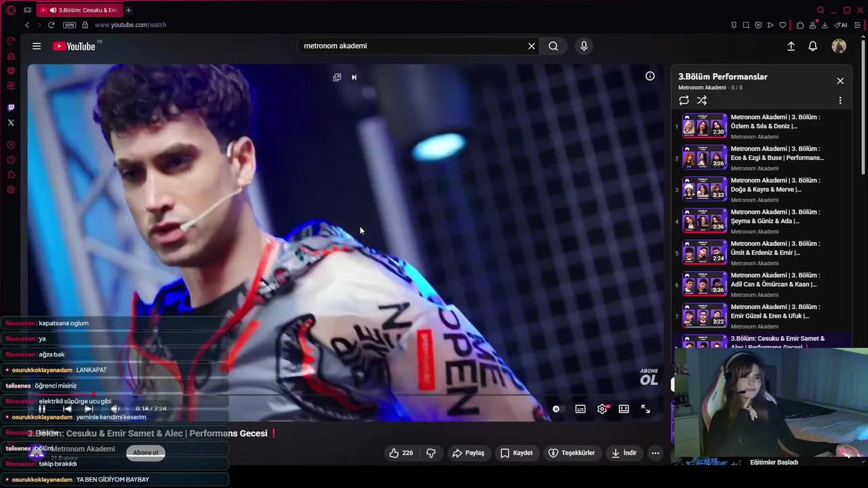Clear the search box text
868x488 pixels.
pyautogui.click(x=532, y=46)
